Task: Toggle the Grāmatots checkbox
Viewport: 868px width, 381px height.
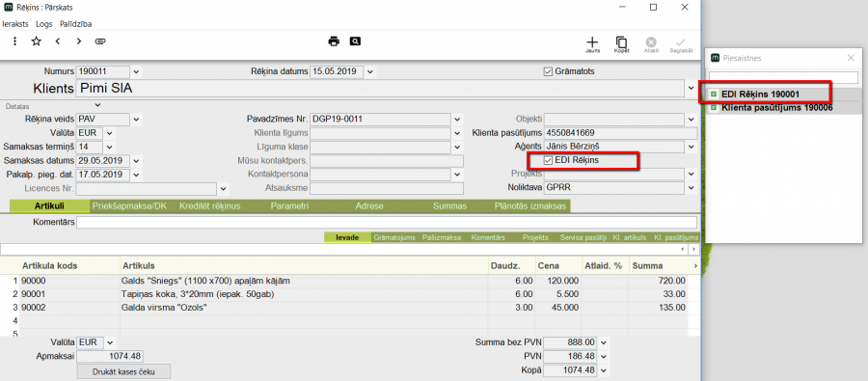Action: coord(549,71)
